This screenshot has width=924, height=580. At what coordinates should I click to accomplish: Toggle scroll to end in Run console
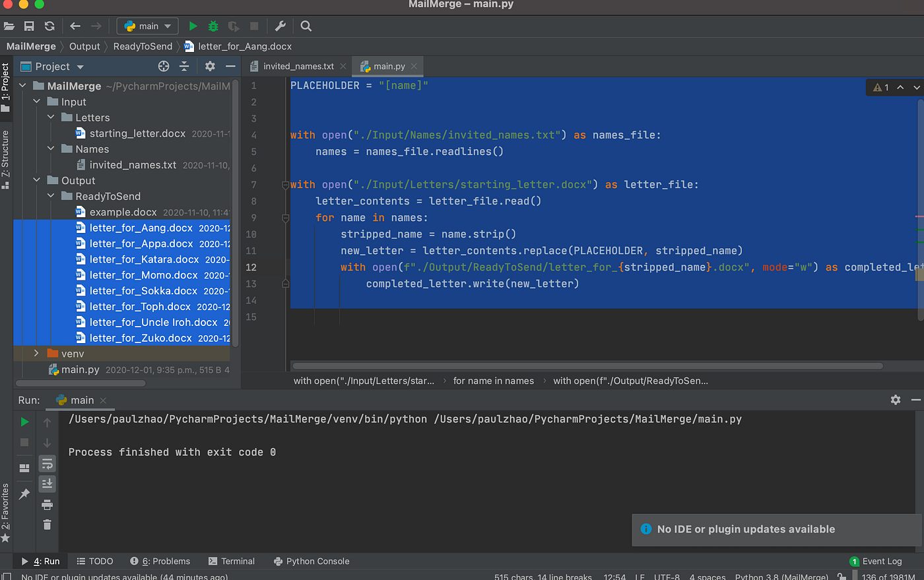[x=47, y=484]
